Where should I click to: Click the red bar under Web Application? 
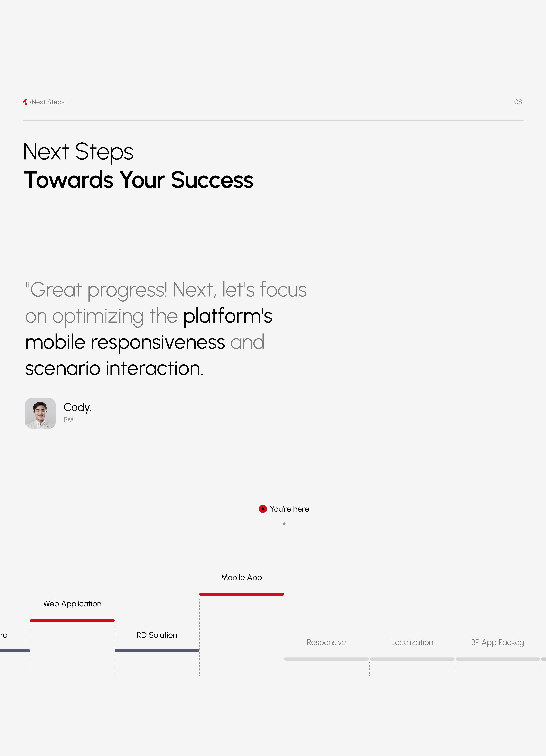72,620
